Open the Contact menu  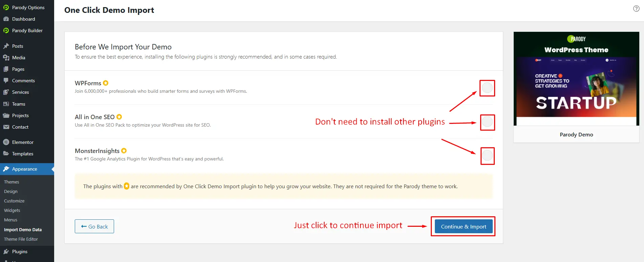pos(27,127)
